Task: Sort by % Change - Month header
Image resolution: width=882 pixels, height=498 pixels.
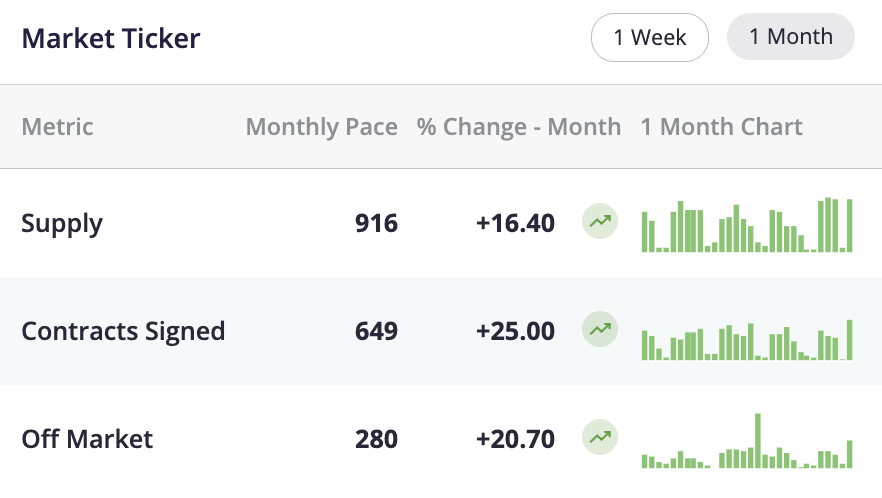Action: (519, 127)
